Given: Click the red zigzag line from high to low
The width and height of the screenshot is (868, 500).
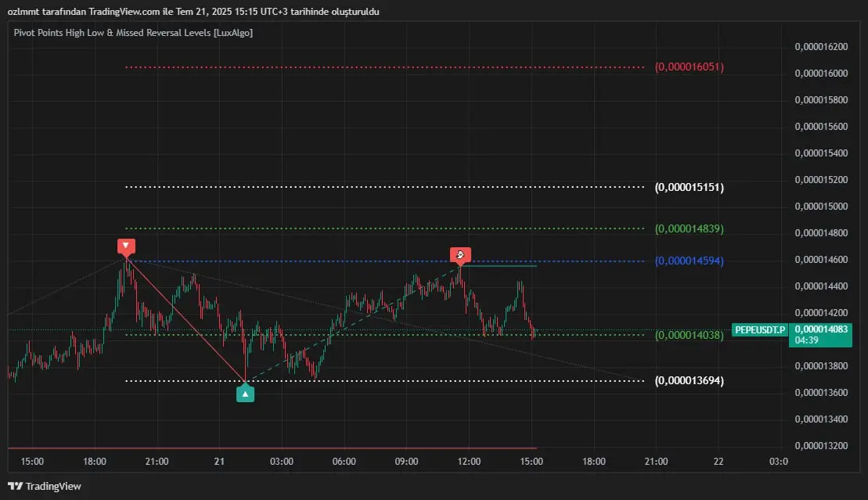Looking at the screenshot, I should pos(185,319).
